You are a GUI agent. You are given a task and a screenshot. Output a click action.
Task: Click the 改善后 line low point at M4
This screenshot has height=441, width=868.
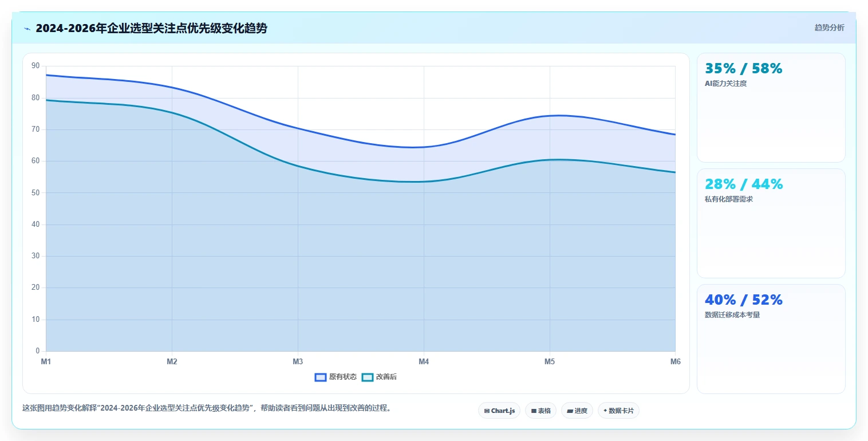424,182
